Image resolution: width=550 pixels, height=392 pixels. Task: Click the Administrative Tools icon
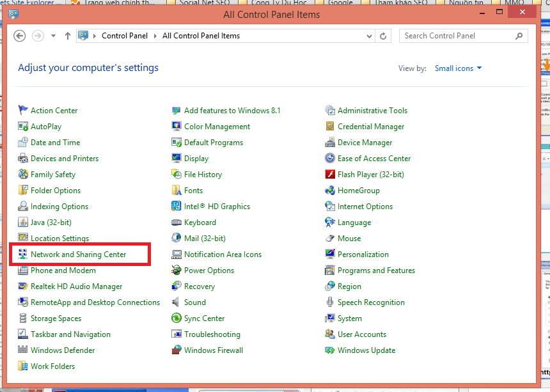(x=330, y=110)
